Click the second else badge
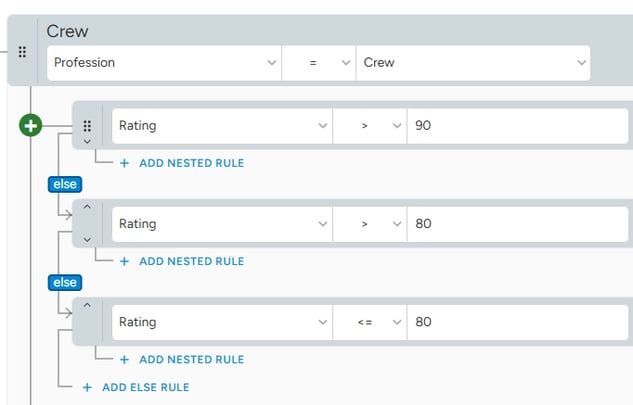This screenshot has width=633, height=405. (x=64, y=282)
